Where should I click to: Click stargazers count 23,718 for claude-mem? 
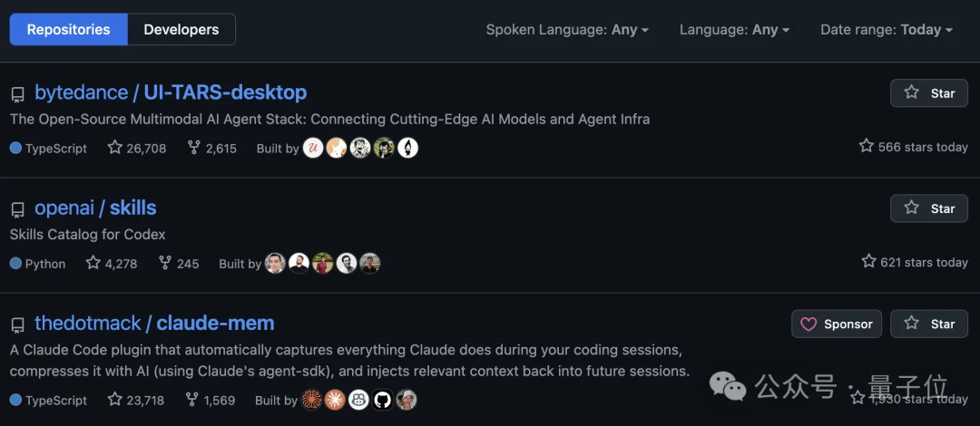[x=136, y=400]
